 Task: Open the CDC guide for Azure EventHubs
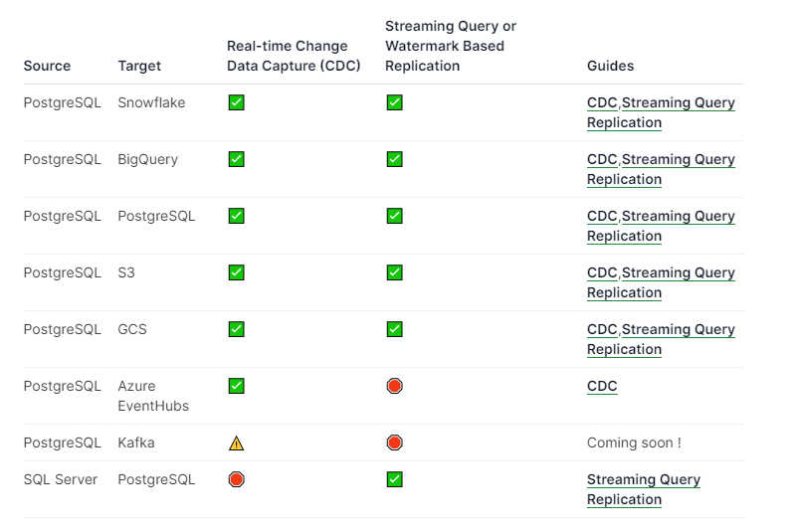click(x=602, y=386)
